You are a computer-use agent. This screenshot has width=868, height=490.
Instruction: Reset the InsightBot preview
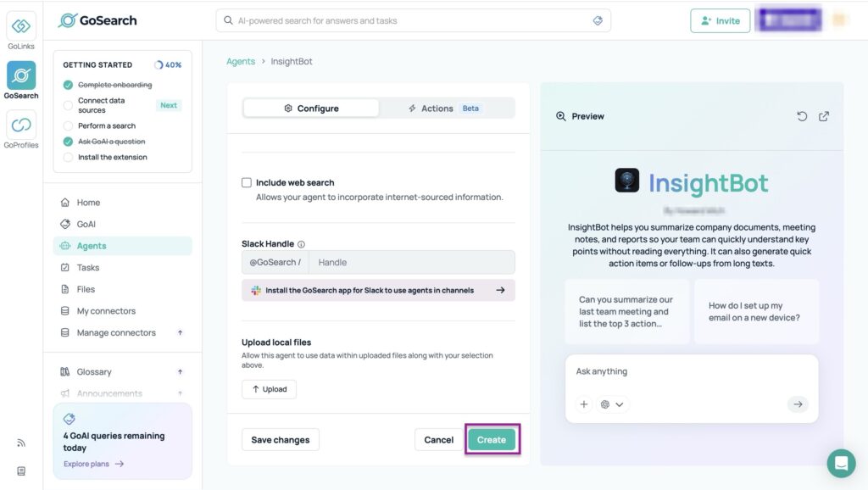click(802, 116)
